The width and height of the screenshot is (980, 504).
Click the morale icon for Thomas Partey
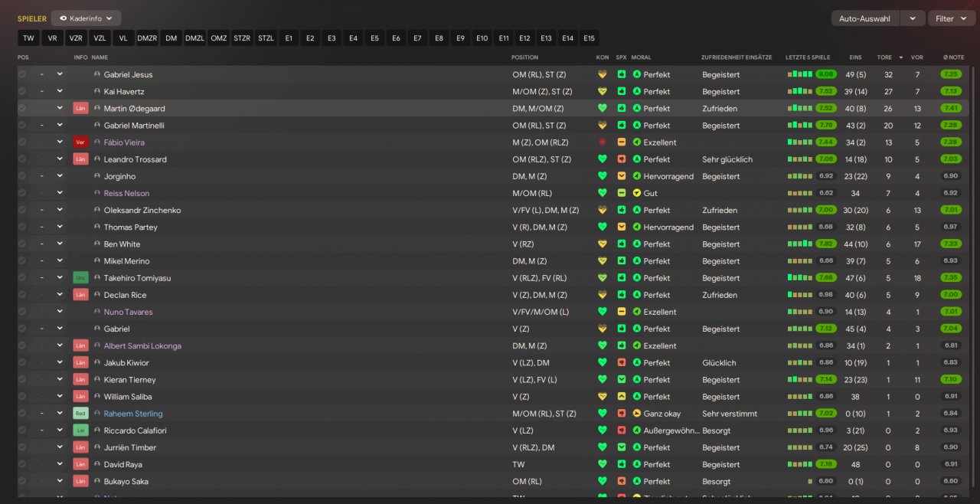click(636, 227)
